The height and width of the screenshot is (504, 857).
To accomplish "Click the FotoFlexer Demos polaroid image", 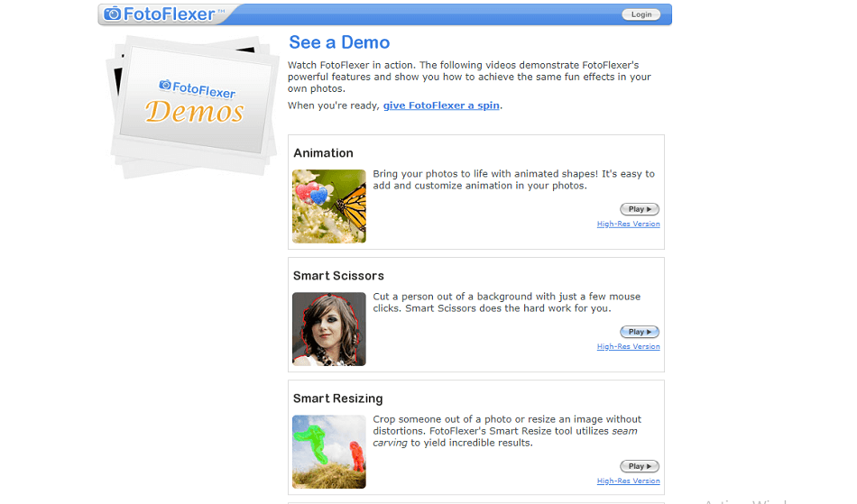I will (x=193, y=106).
